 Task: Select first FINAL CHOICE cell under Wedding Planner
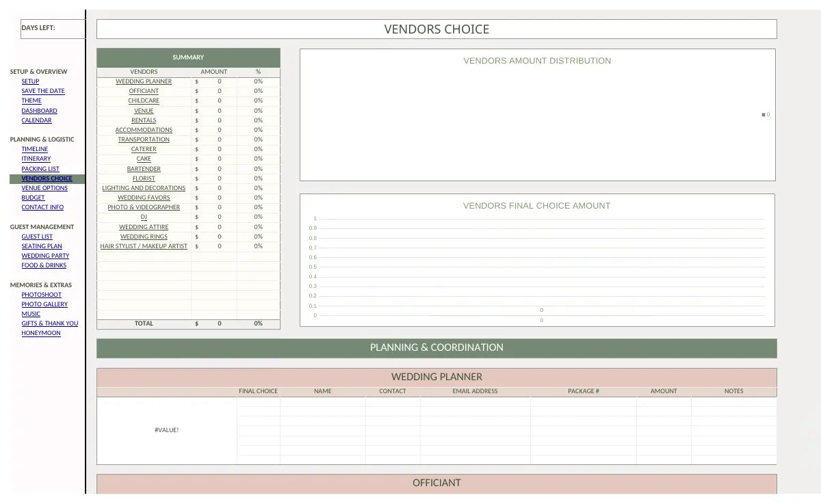click(x=259, y=402)
